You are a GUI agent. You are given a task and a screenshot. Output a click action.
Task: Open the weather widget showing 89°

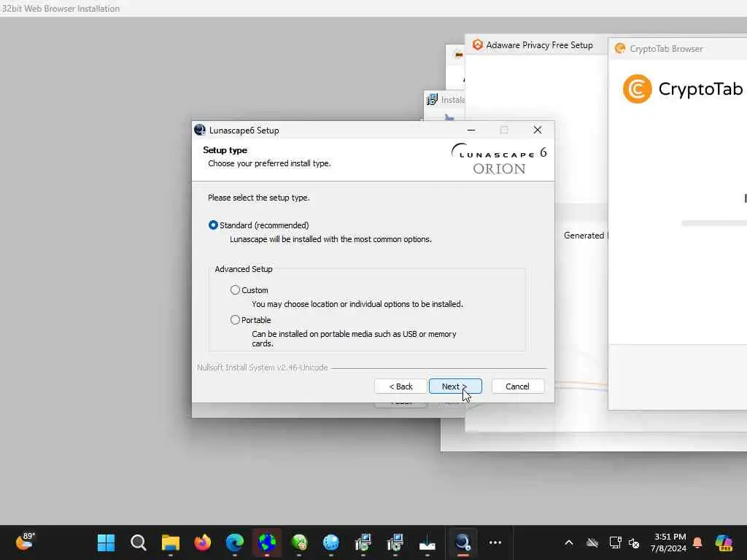pos(26,542)
